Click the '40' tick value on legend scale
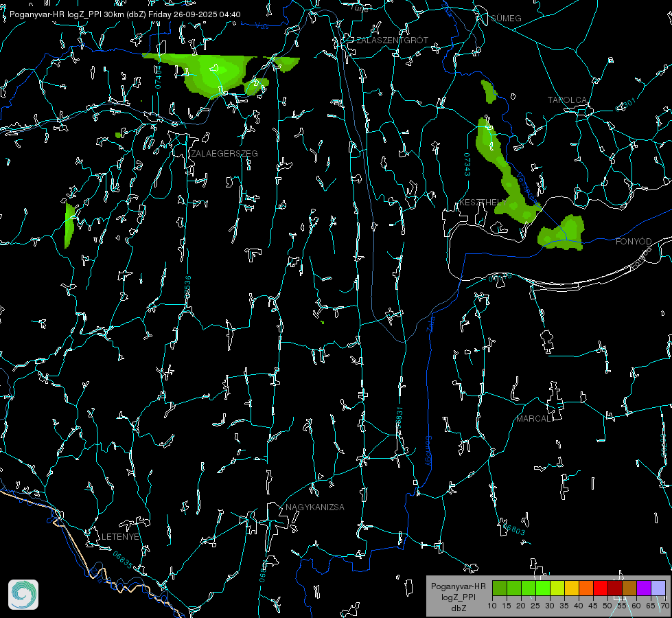This screenshot has width=672, height=618. click(579, 606)
